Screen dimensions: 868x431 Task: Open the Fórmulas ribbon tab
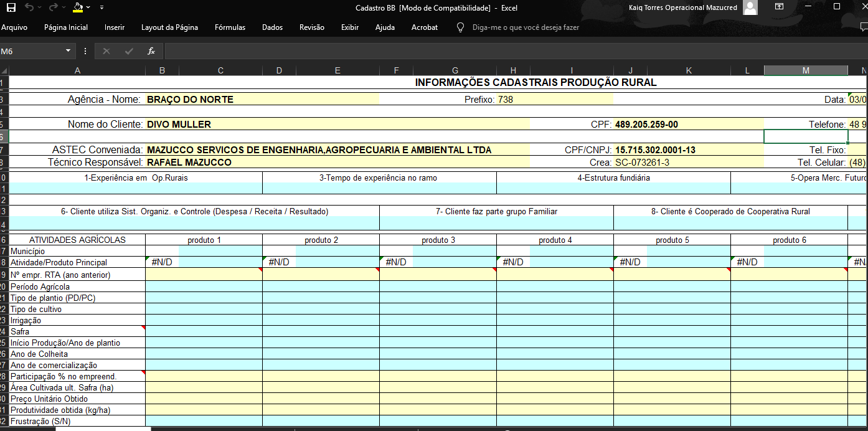click(x=230, y=27)
